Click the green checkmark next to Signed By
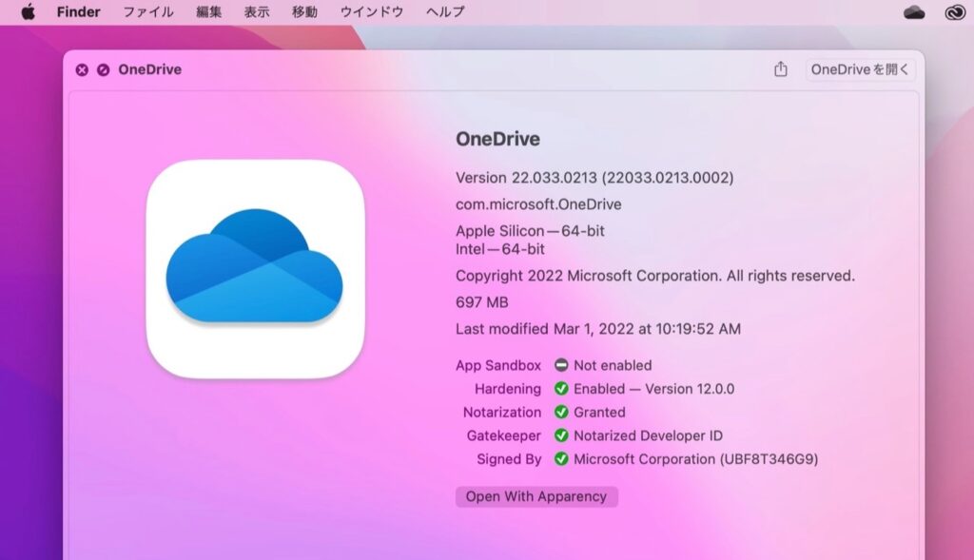The height and width of the screenshot is (560, 974). point(561,460)
